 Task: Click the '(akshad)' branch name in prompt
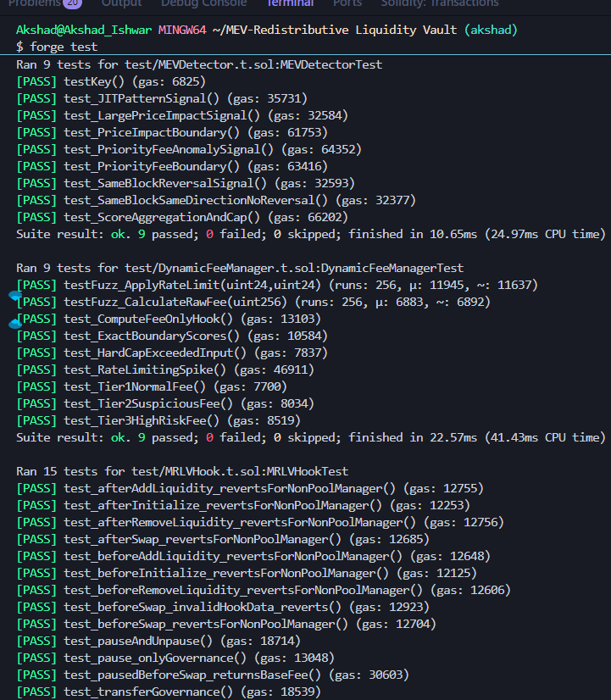pyautogui.click(x=491, y=30)
